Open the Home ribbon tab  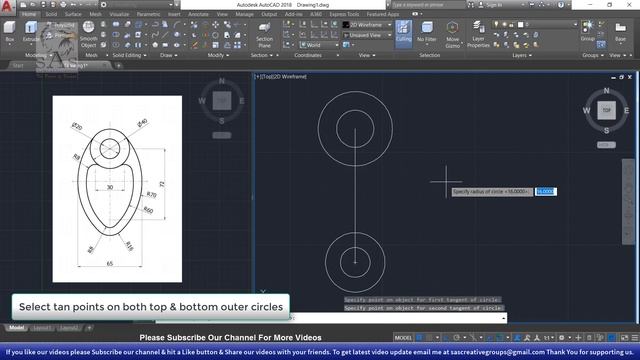coord(29,14)
